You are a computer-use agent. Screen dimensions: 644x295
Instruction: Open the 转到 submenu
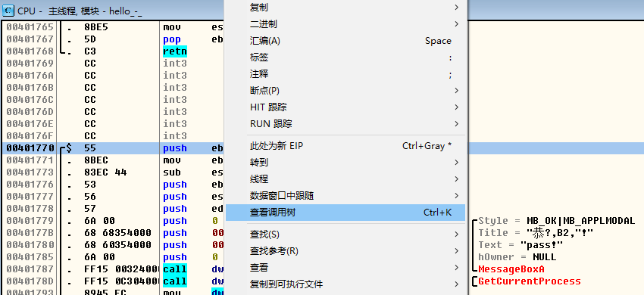(345, 163)
